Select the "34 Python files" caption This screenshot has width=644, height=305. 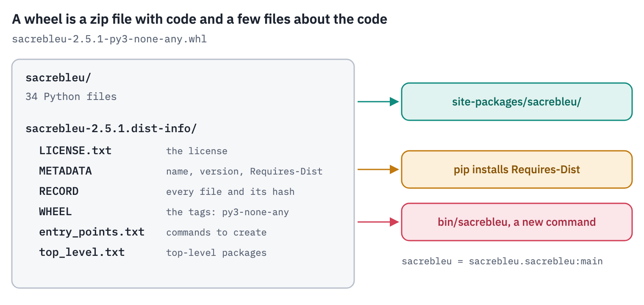click(x=71, y=97)
